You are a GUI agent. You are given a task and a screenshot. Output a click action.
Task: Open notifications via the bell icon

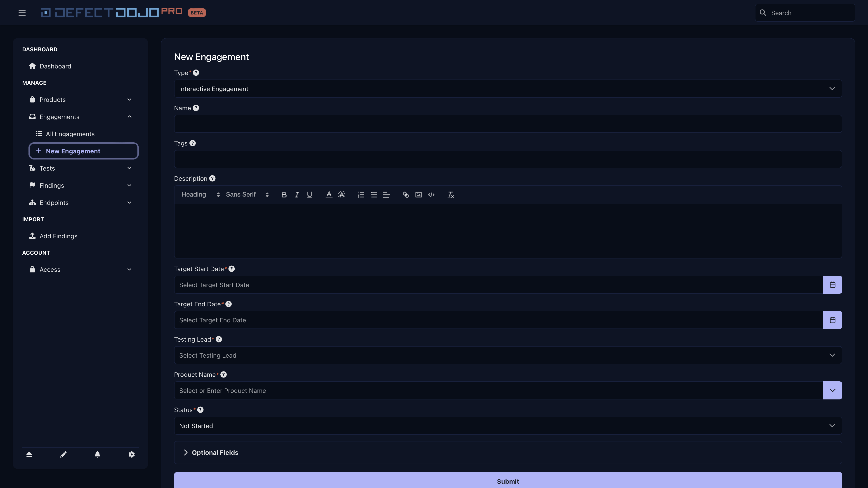pyautogui.click(x=97, y=454)
